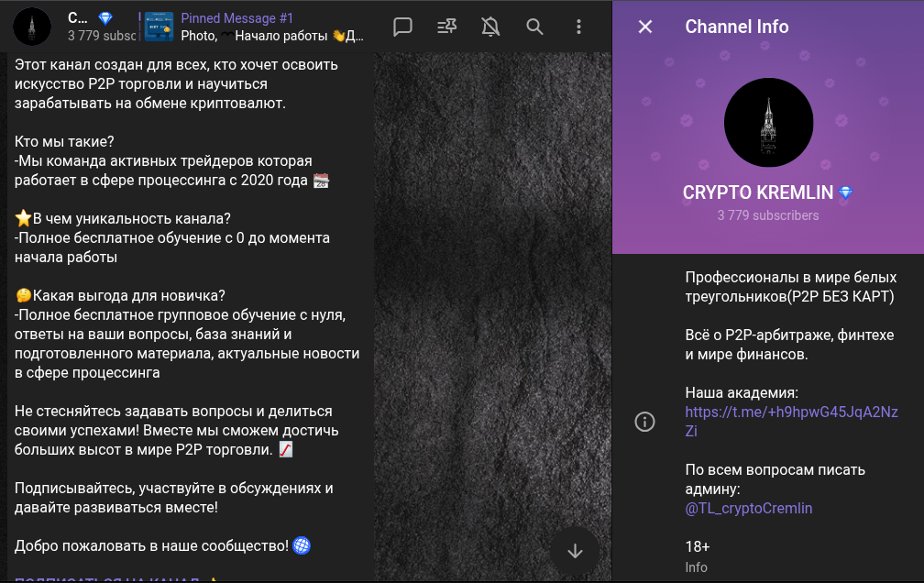Click the globe emoji after welcome message

(x=302, y=545)
